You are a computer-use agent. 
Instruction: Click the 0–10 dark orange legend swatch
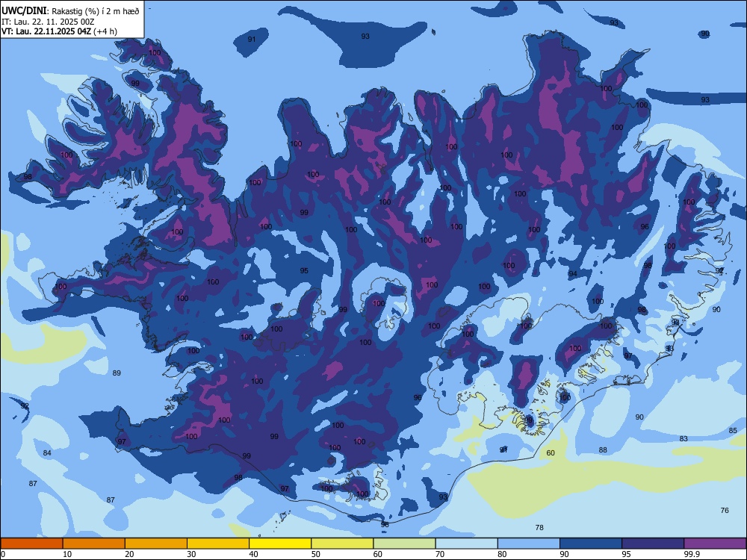point(31,544)
